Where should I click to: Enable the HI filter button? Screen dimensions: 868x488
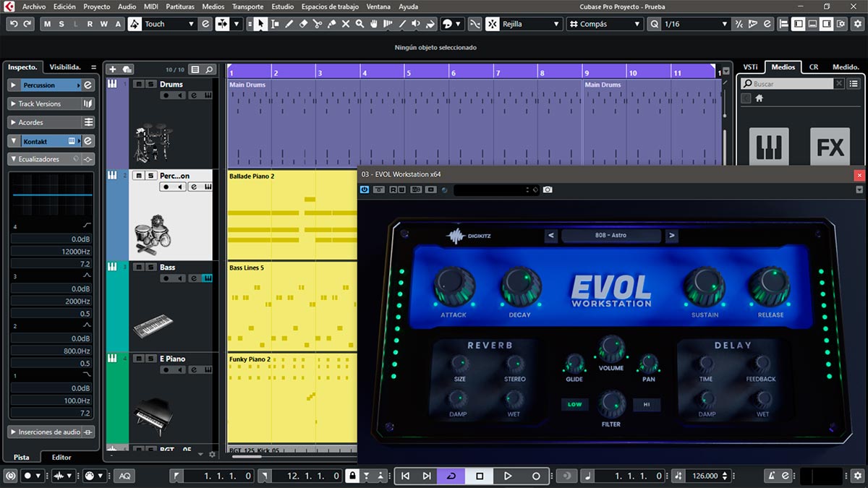[647, 405]
